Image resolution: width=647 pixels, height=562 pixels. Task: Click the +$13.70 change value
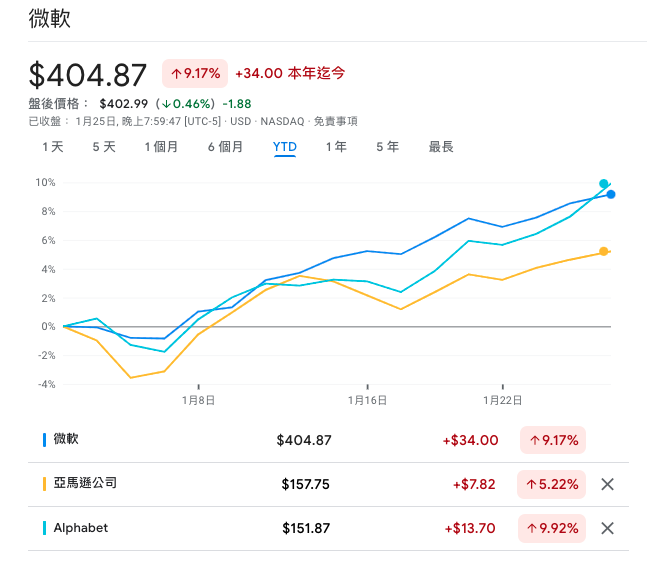470,528
